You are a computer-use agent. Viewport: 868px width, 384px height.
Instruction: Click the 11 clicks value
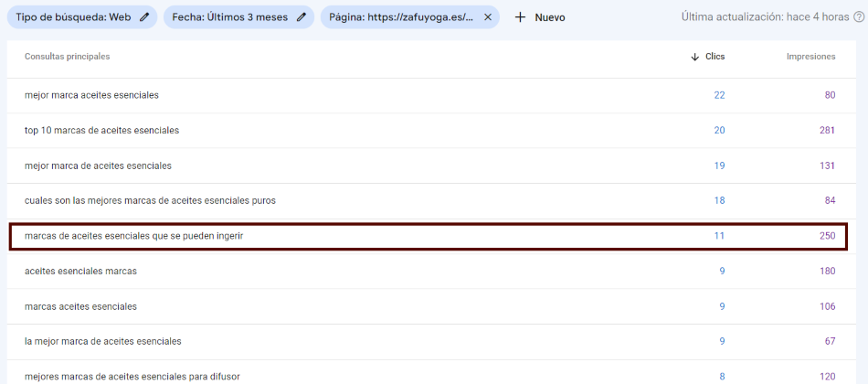point(719,236)
